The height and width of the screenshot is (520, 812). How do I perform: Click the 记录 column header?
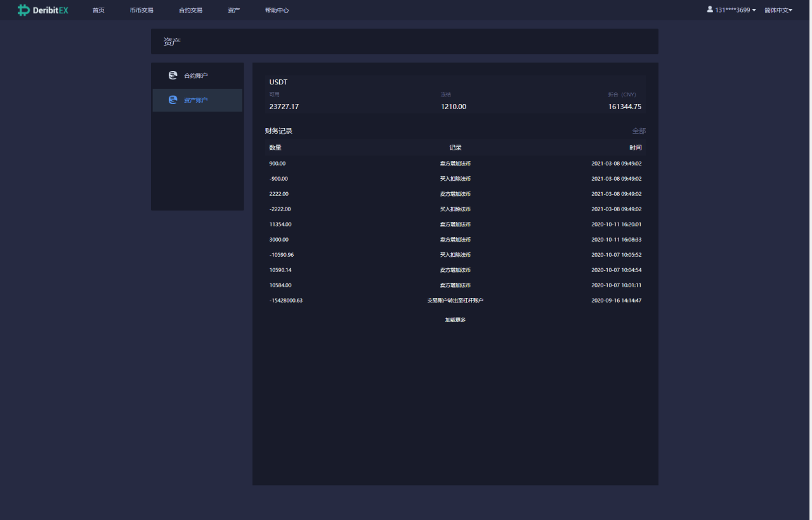coord(455,148)
